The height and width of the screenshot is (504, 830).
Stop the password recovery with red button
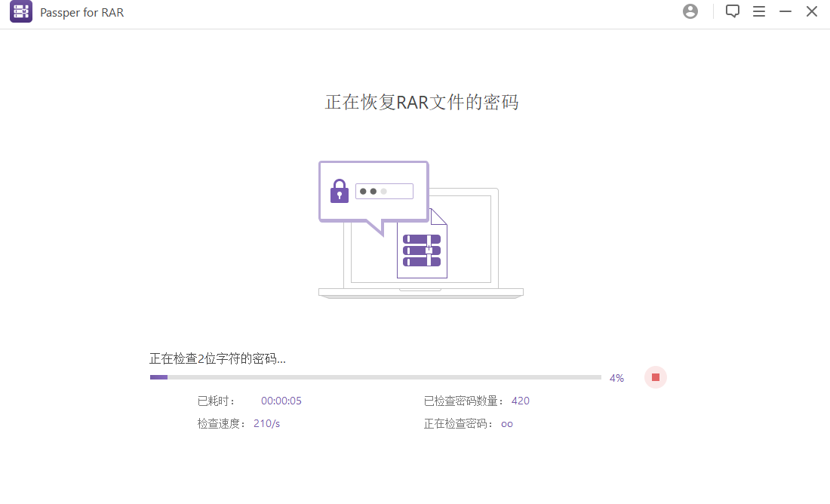[x=656, y=377]
